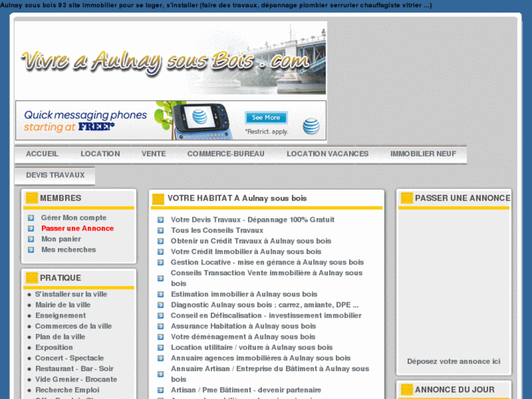Select LOCATION VACANCES menu item
532x399 pixels.
[327, 154]
